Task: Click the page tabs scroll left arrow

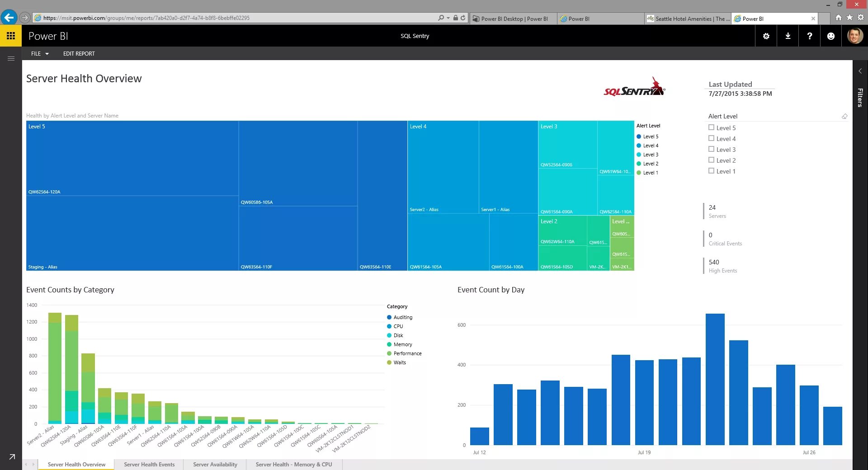Action: click(26, 465)
